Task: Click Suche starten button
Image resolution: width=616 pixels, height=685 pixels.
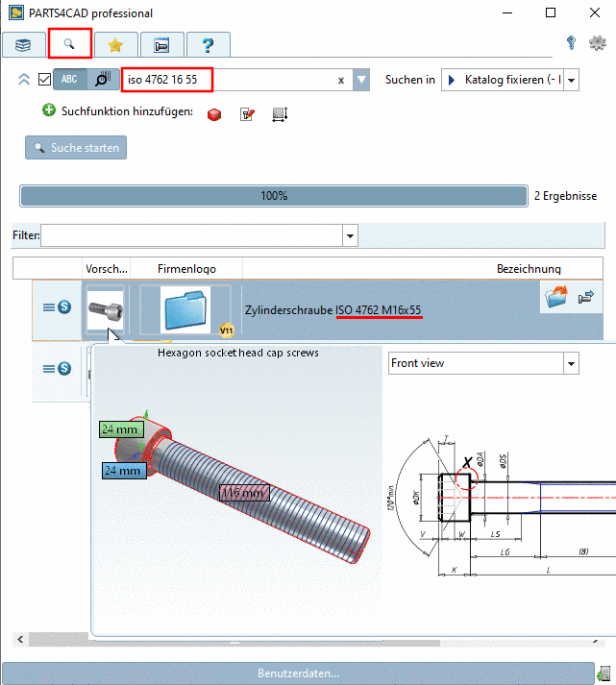Action: (x=76, y=148)
